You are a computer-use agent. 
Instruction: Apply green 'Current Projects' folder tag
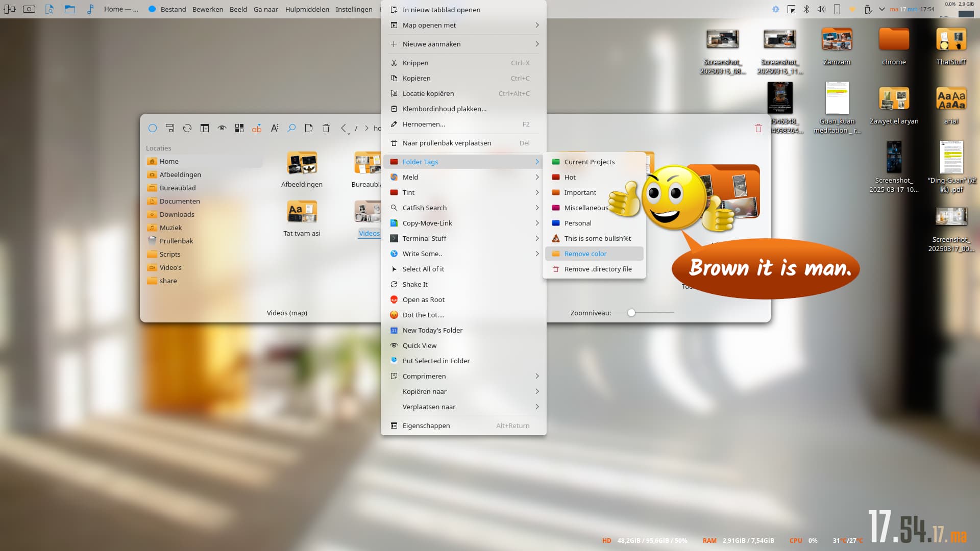[594, 162]
